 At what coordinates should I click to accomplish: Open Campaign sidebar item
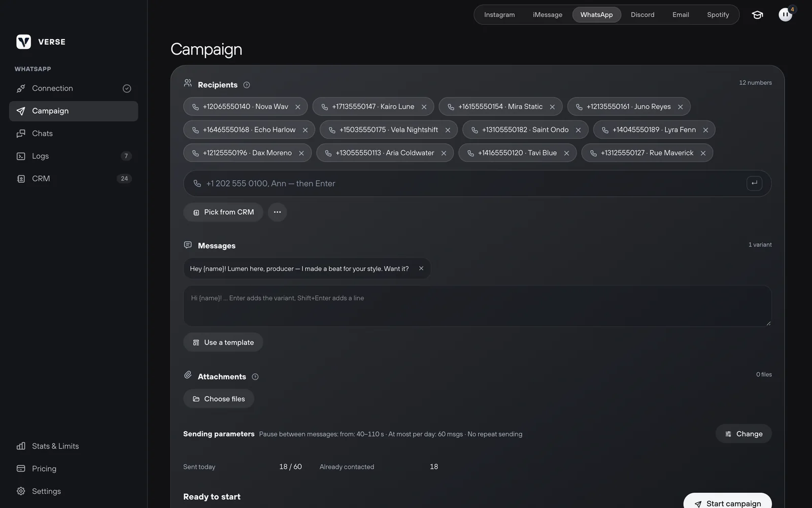(74, 111)
